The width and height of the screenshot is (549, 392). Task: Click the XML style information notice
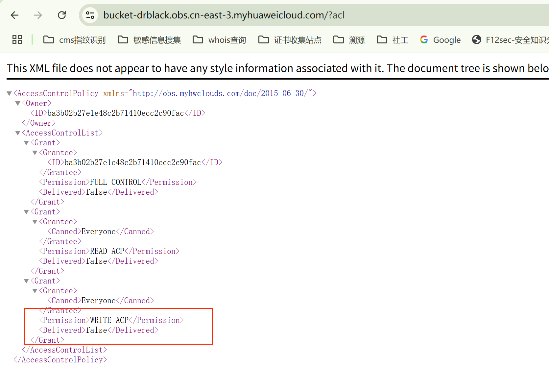[278, 68]
